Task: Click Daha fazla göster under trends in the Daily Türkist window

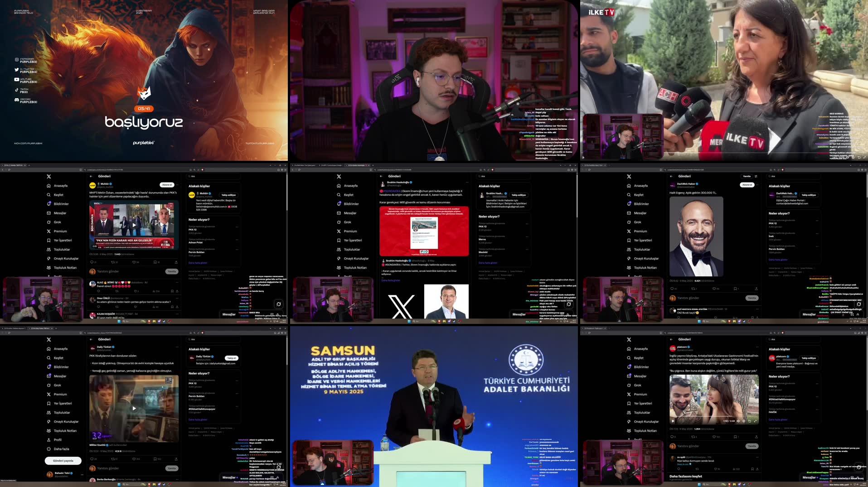Action: (198, 419)
